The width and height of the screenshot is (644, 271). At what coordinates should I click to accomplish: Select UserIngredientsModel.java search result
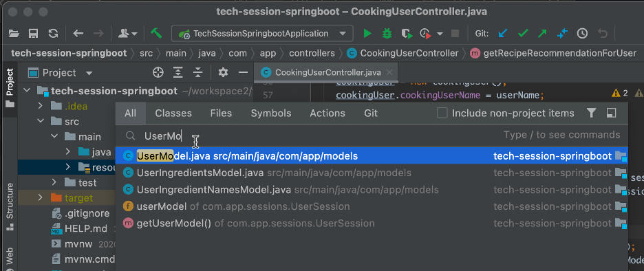(372, 173)
